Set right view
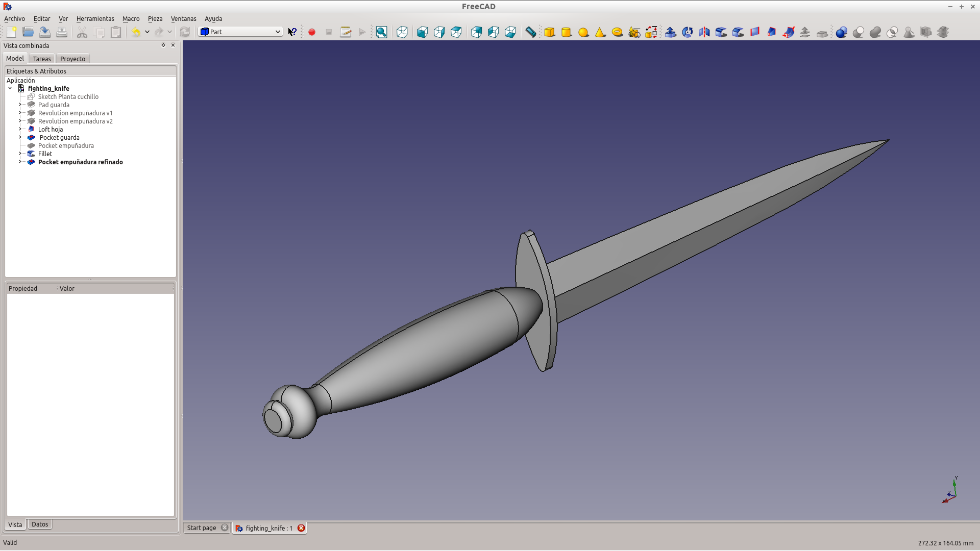This screenshot has height=551, width=980. click(456, 32)
